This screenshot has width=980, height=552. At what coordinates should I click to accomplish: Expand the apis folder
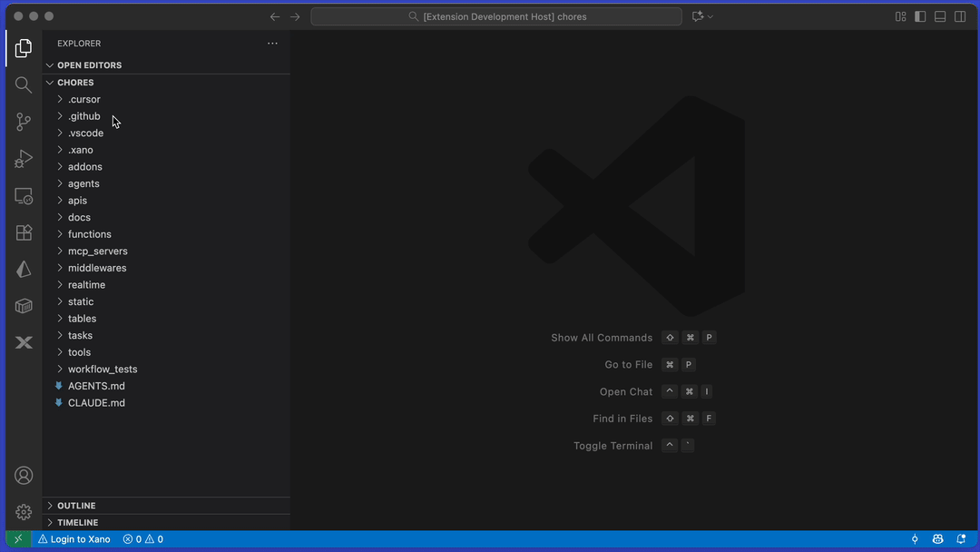166,201
